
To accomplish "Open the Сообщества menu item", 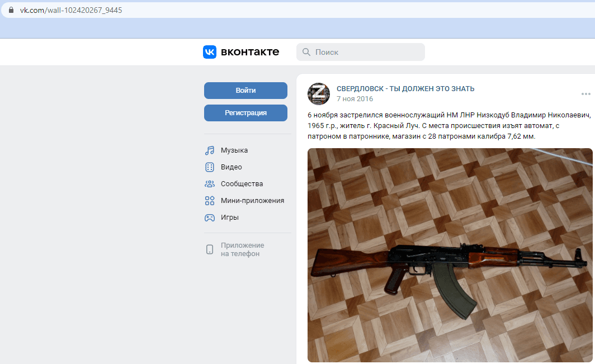I will click(x=242, y=184).
